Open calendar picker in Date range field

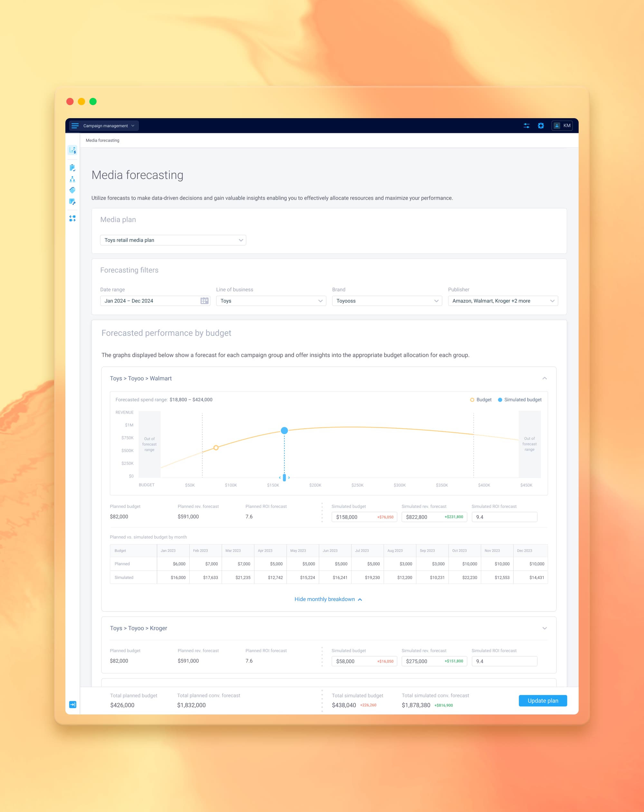pyautogui.click(x=204, y=300)
